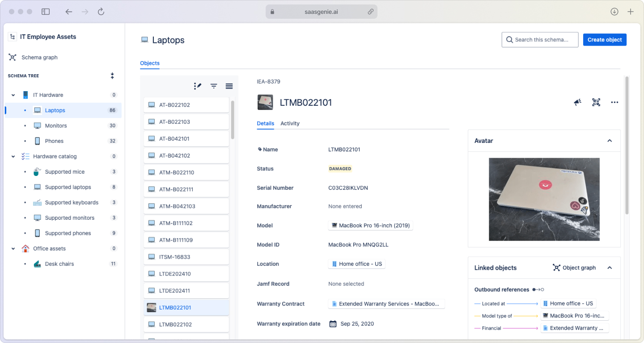Click the Supported mice icon
This screenshot has height=343, width=644.
[x=38, y=172]
